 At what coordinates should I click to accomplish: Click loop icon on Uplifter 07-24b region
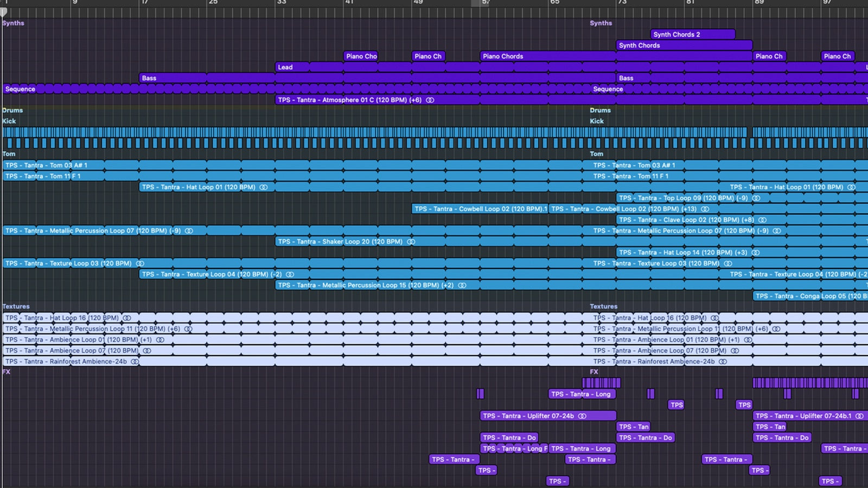coord(582,416)
